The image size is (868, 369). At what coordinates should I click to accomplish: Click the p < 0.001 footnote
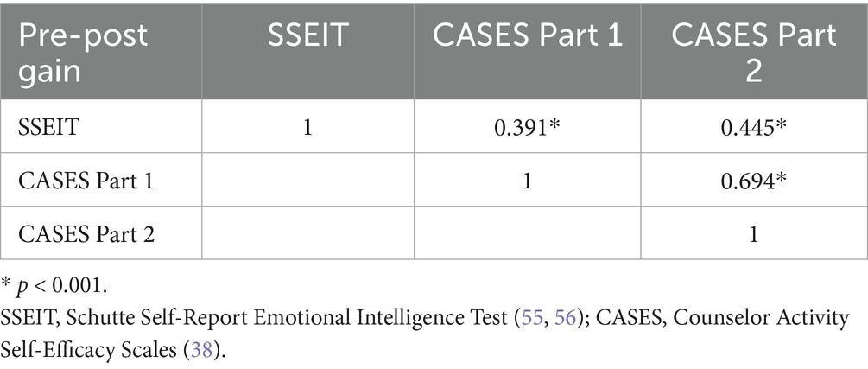(x=54, y=285)
